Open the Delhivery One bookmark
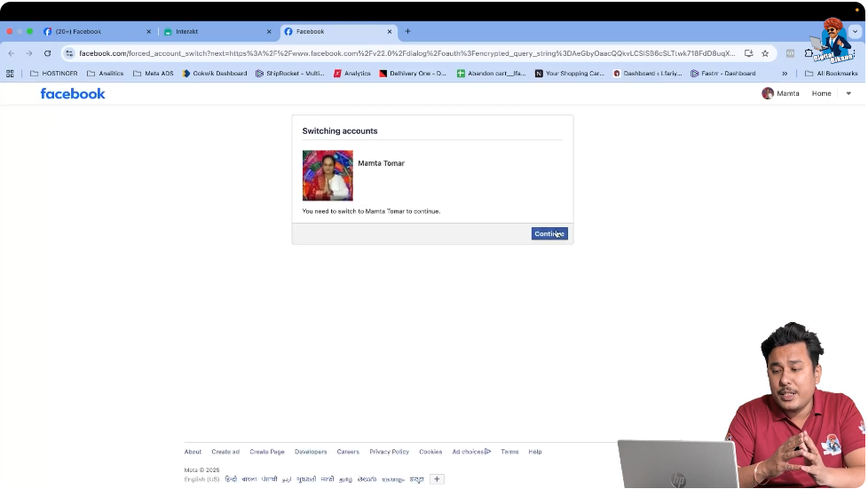The width and height of the screenshot is (868, 489). click(413, 73)
